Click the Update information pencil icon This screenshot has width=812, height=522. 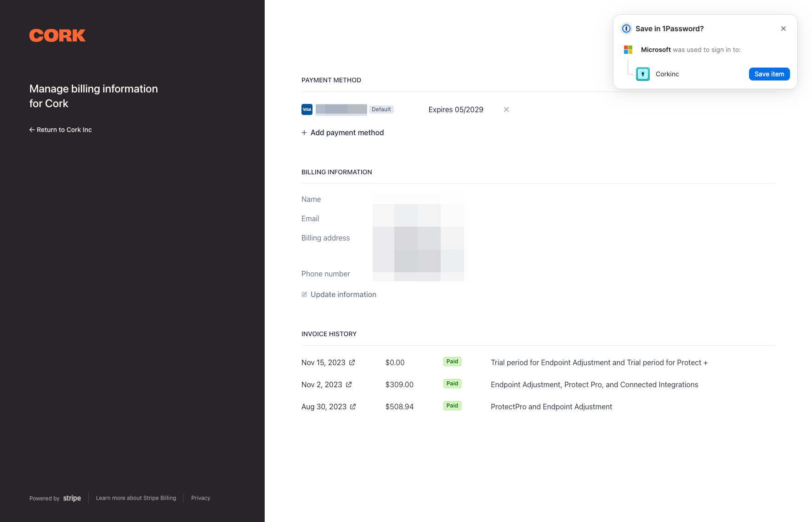304,294
